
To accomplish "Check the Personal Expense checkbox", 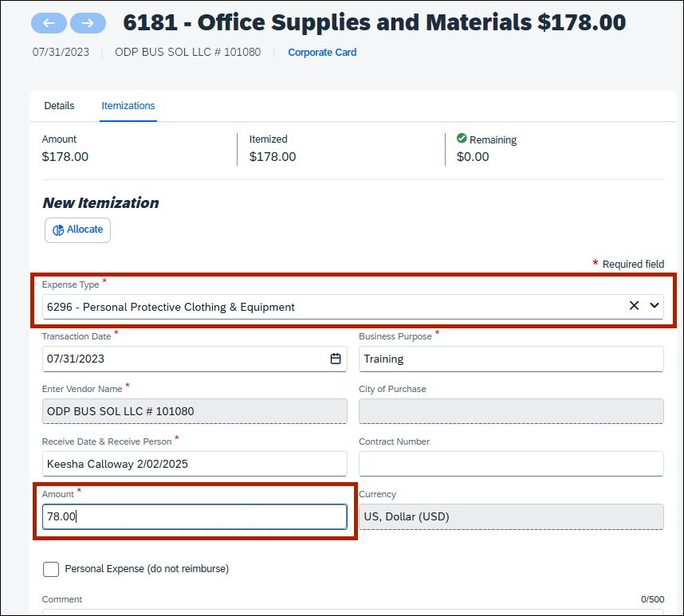I will [51, 569].
